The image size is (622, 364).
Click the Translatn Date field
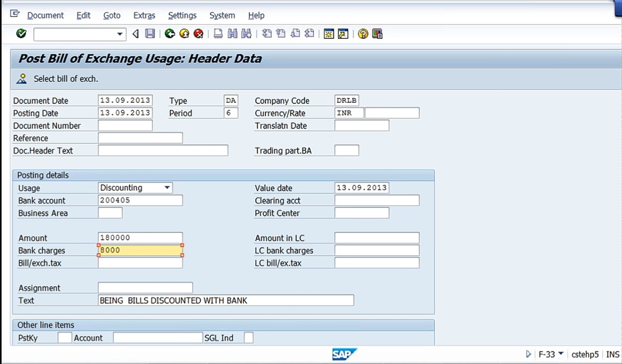coord(362,125)
